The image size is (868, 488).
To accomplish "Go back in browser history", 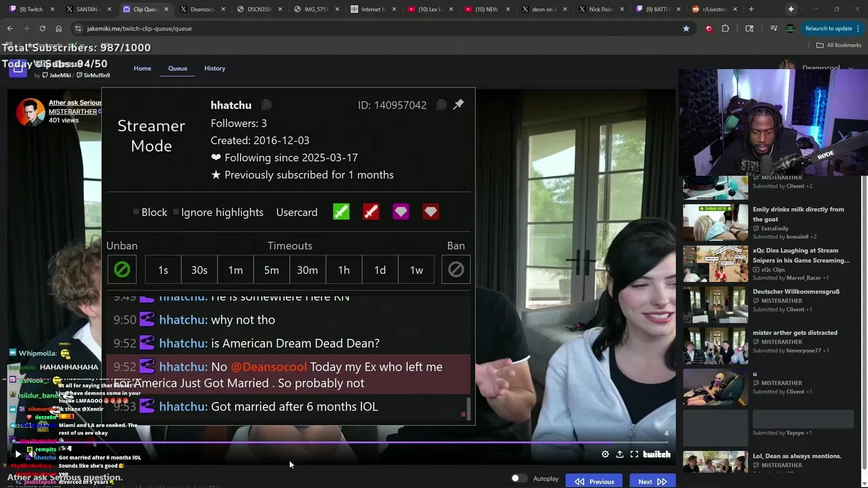I will point(9,28).
